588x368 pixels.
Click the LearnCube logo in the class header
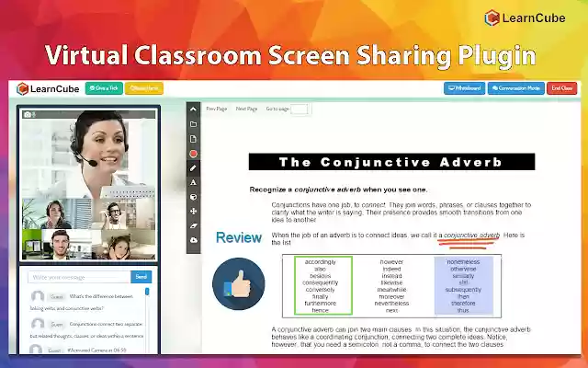(x=48, y=89)
